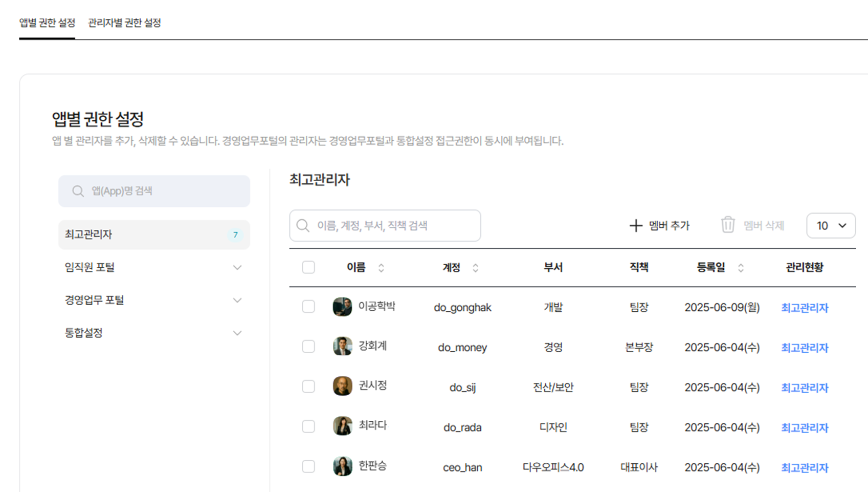Select the 앱별 권한 설정 tab
This screenshot has height=492, width=868.
coord(47,23)
